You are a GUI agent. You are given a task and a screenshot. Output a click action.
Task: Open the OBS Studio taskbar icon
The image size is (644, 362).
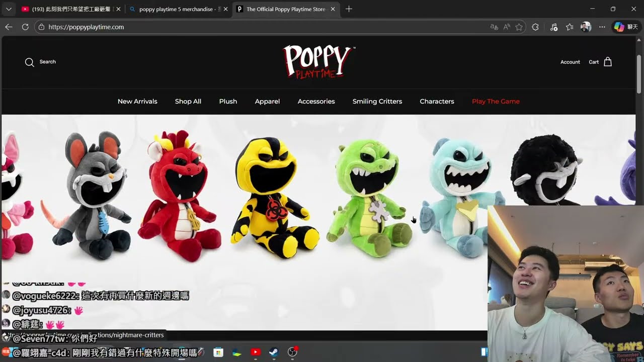tap(292, 352)
